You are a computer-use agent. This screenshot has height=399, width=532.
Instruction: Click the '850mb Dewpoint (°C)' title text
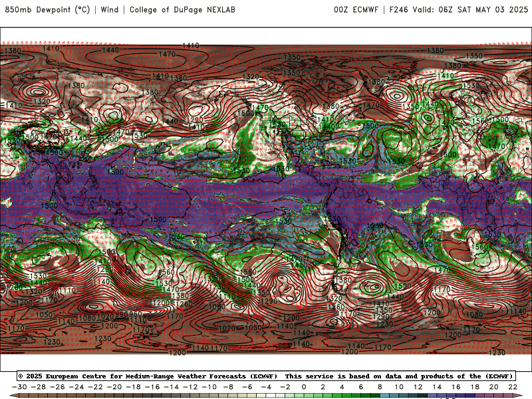coord(47,9)
